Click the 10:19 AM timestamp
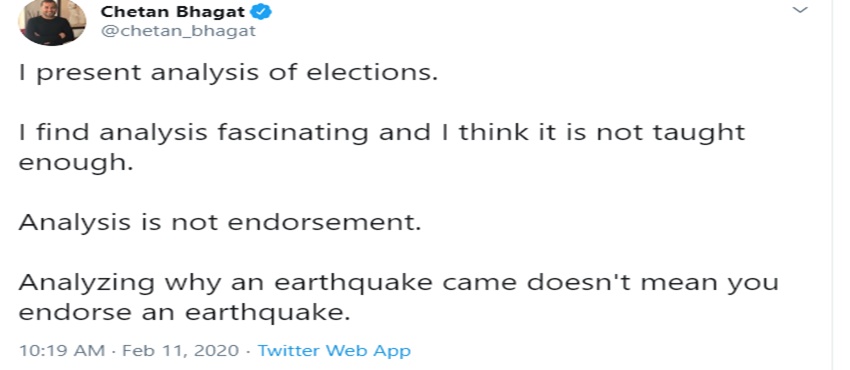 tap(62, 350)
